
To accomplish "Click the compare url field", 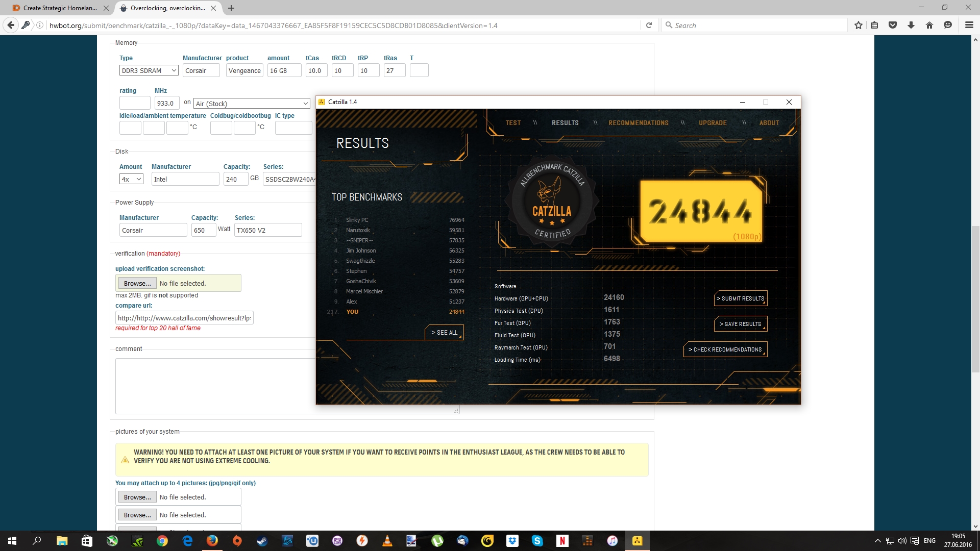I will pos(184,318).
